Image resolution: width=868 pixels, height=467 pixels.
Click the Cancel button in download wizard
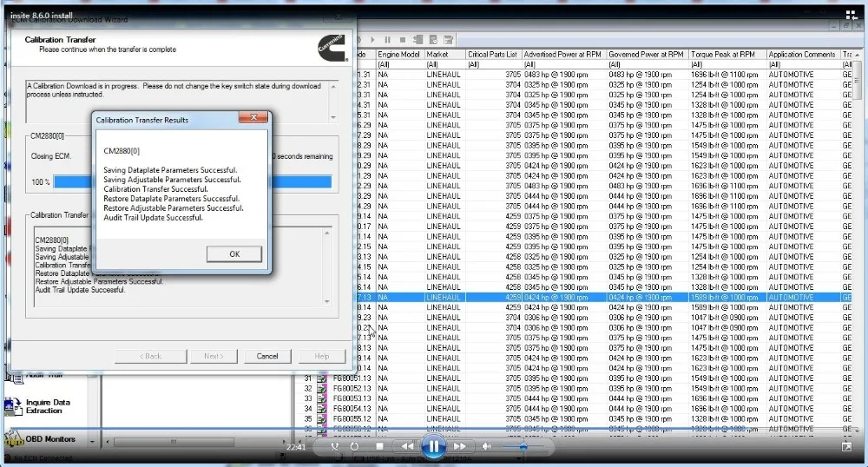coord(267,357)
